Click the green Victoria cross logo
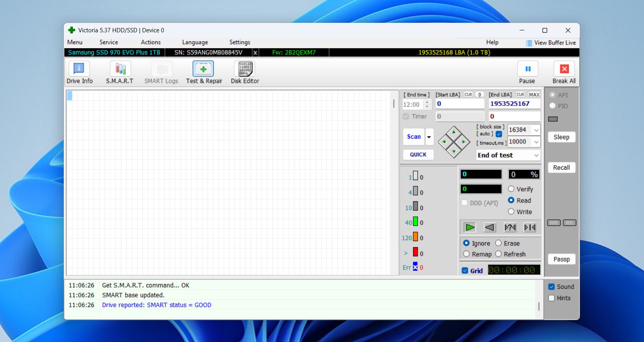 pos(71,30)
